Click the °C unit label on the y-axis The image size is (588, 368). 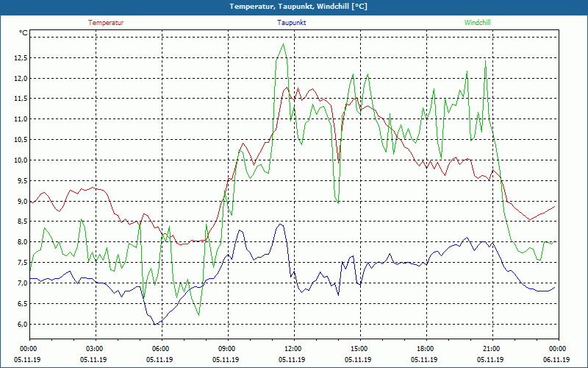click(x=23, y=33)
